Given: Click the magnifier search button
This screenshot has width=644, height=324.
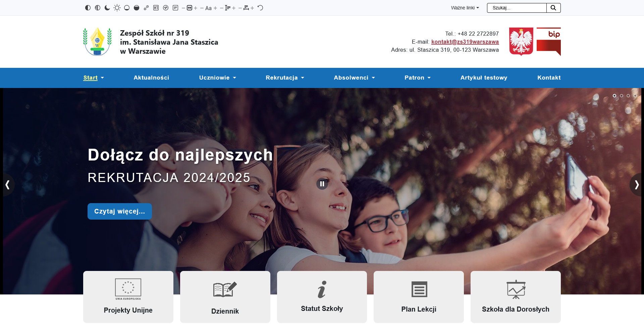Looking at the screenshot, I should [x=553, y=8].
